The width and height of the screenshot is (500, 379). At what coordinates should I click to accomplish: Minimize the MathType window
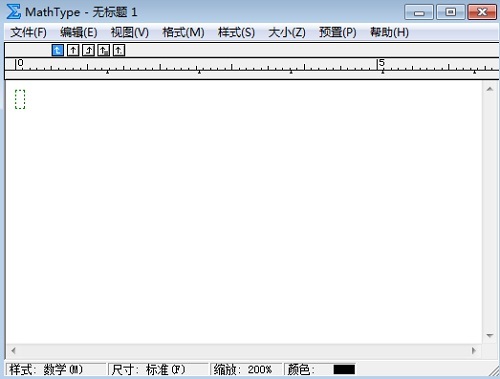(x=419, y=12)
